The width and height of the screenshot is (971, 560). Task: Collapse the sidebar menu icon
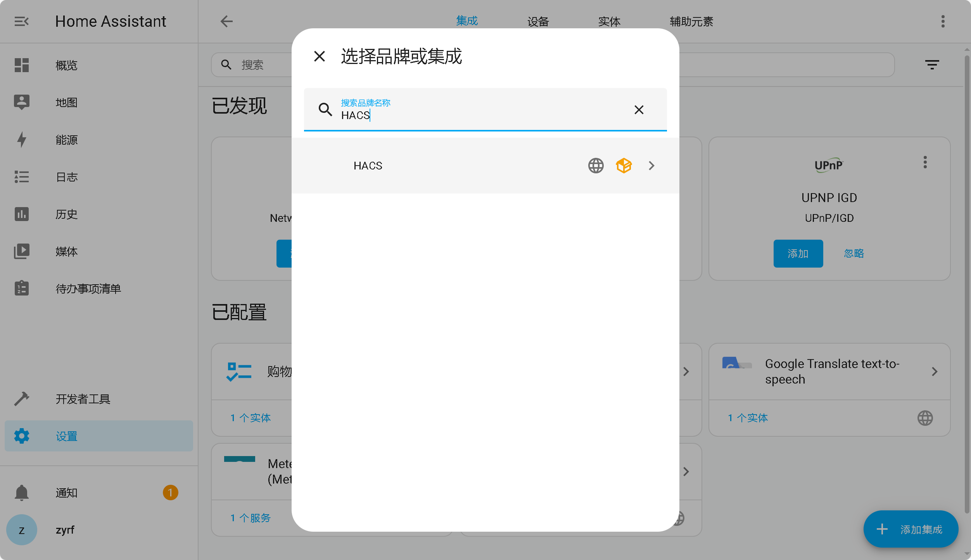(x=21, y=21)
